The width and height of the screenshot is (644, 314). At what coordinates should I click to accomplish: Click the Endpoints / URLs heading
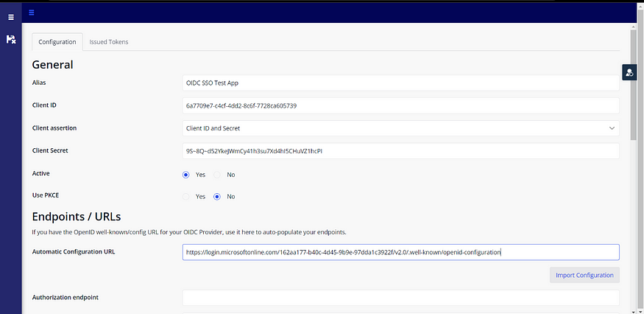(x=77, y=217)
